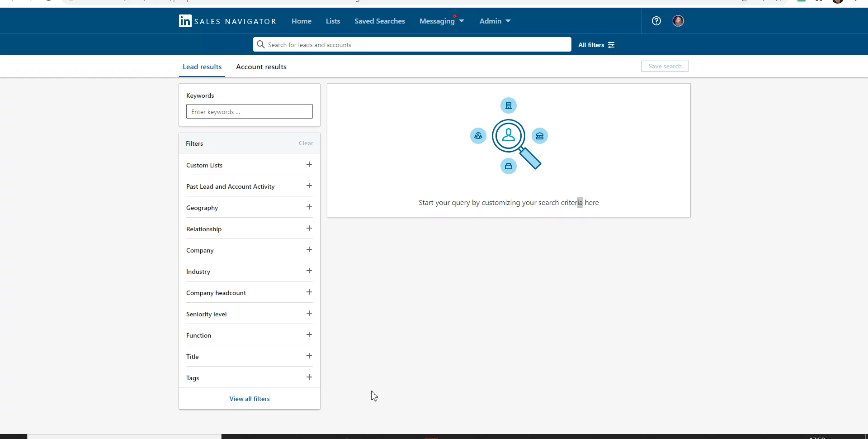868x439 pixels.
Task: Add a Title filter using its plus icon
Action: [309, 356]
